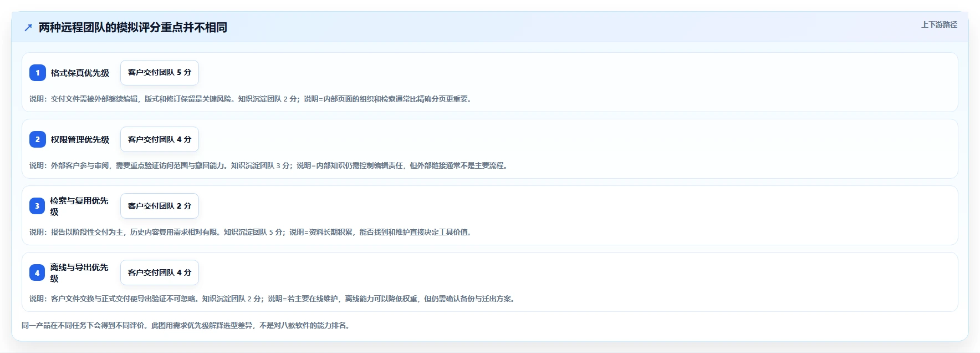Click the number 4 badge for 离线与导出优先级
The height and width of the screenshot is (353, 980).
(38, 273)
